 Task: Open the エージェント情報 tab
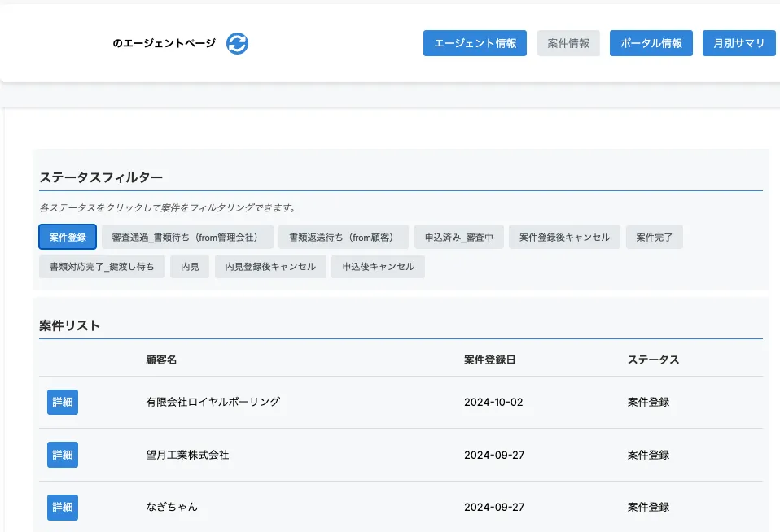[x=475, y=43]
